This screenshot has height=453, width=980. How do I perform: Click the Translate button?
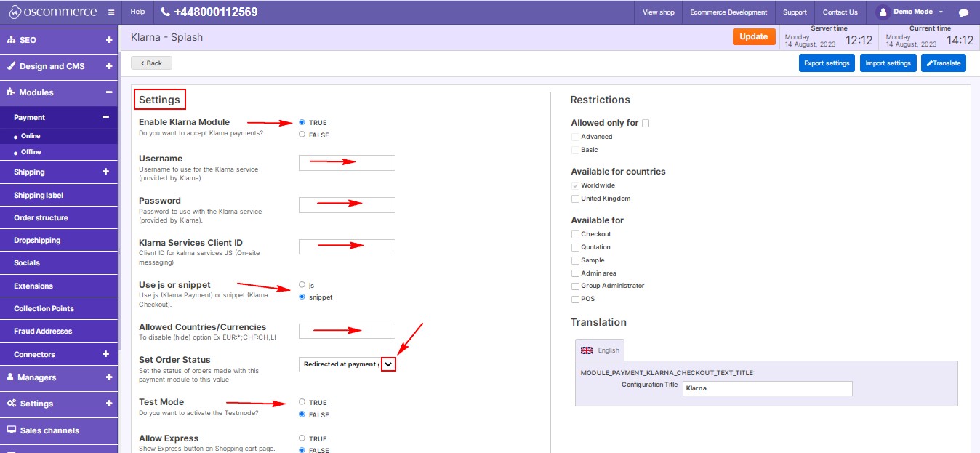(944, 63)
